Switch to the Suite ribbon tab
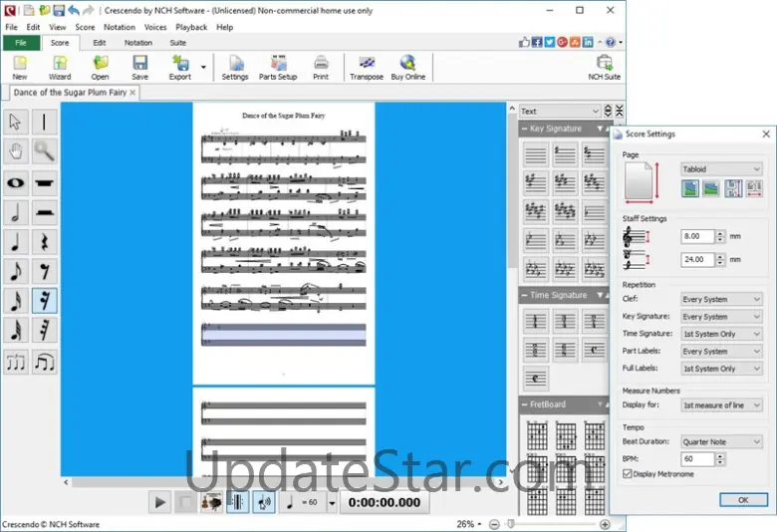777x532 pixels. click(177, 43)
